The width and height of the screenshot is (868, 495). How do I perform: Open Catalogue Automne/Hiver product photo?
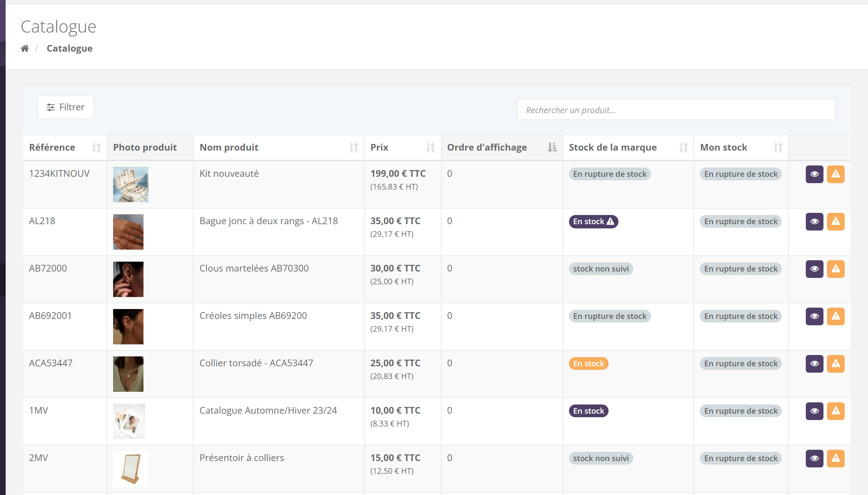coord(129,421)
